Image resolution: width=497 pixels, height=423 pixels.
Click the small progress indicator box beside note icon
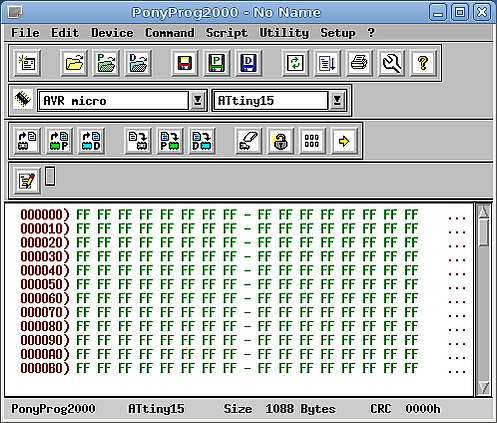point(50,176)
